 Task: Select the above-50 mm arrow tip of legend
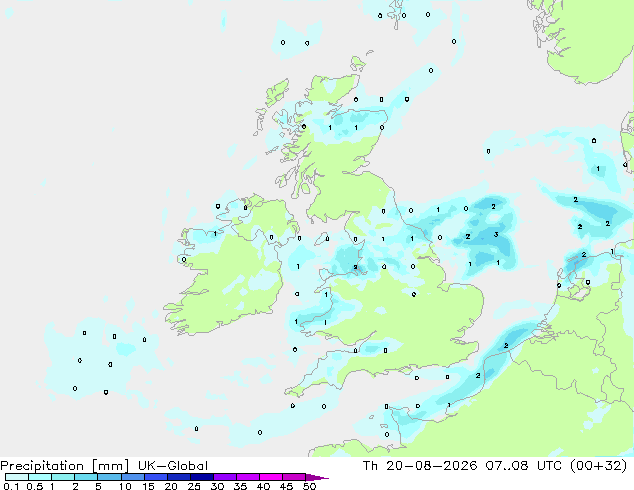[317, 477]
